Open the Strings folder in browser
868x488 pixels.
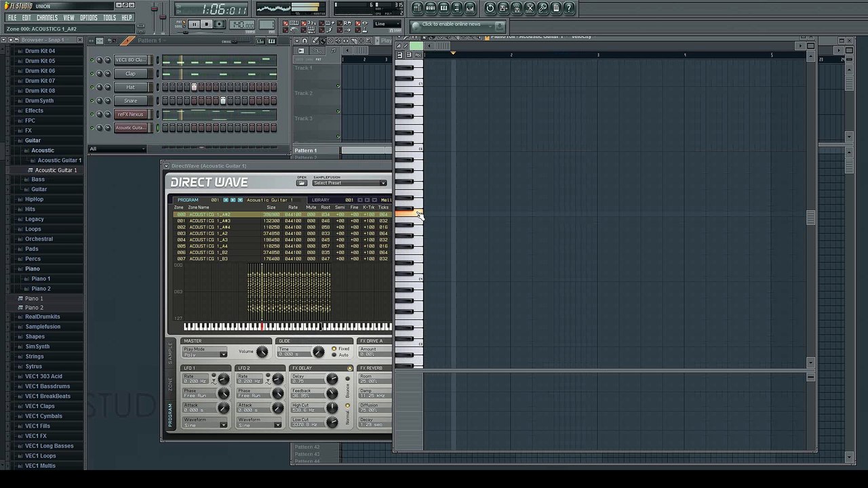35,357
